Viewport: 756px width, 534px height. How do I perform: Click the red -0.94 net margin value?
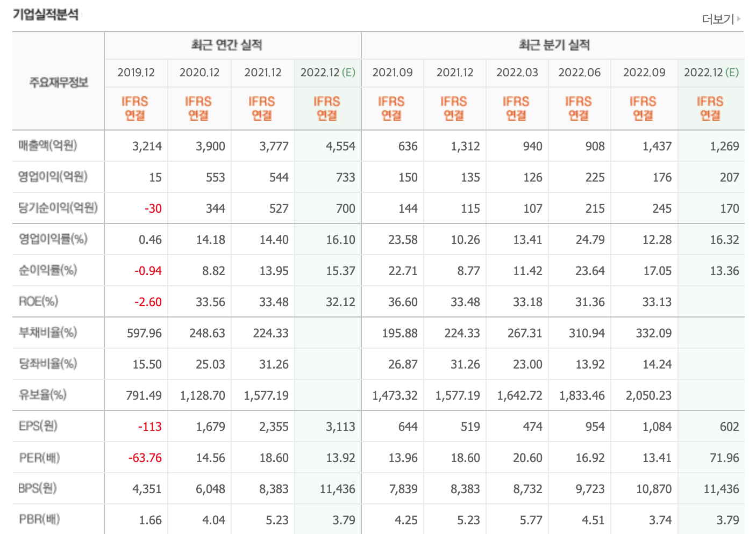[x=148, y=271]
